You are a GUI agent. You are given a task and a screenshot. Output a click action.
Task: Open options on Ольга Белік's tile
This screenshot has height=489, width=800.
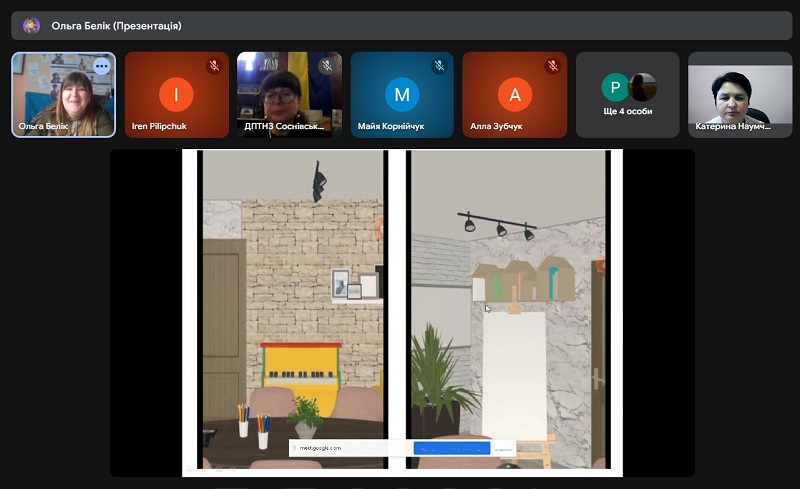(101, 66)
